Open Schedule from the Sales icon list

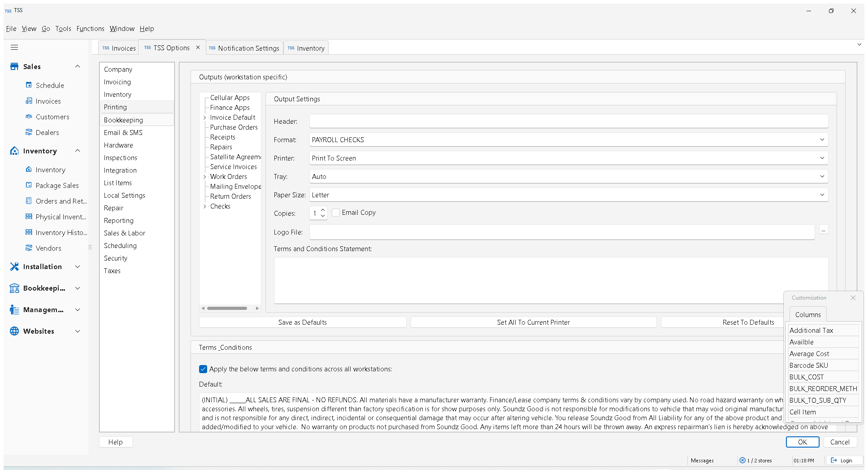click(29, 85)
